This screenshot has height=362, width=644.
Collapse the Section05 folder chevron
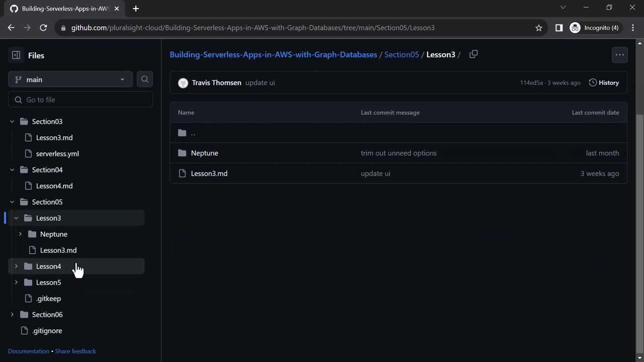point(12,202)
